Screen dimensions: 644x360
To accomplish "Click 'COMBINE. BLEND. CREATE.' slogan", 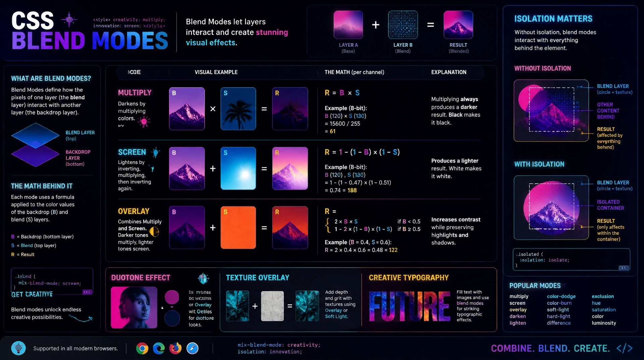I will pyautogui.click(x=550, y=349).
